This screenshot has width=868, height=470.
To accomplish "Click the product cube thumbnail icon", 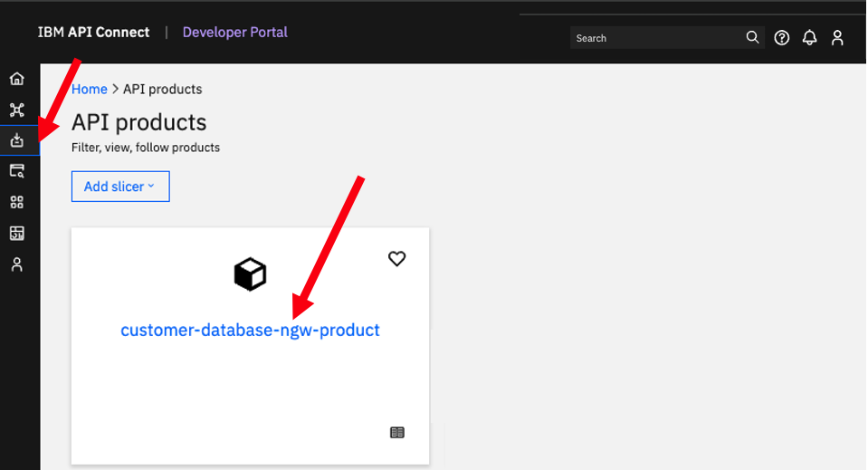I will point(250,274).
